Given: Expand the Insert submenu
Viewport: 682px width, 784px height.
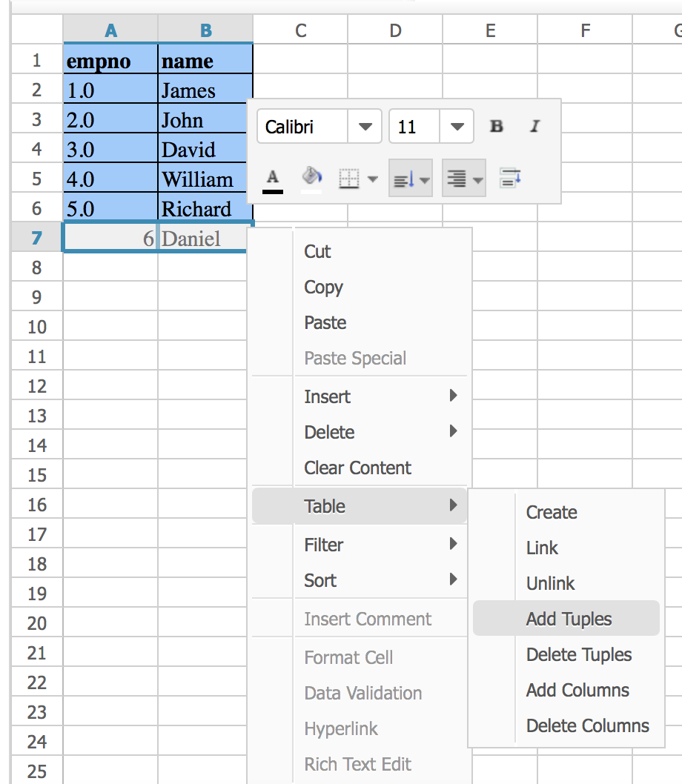Looking at the screenshot, I should coord(327,396).
